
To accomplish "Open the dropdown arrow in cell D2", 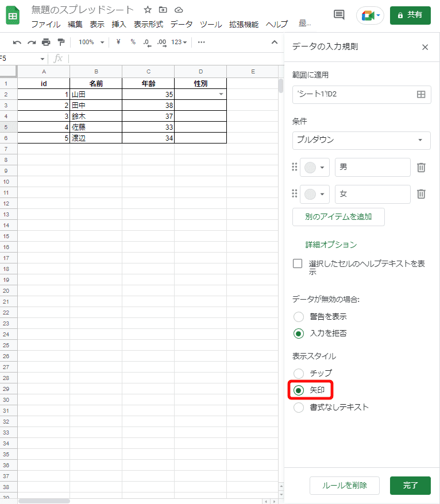I will pyautogui.click(x=221, y=94).
